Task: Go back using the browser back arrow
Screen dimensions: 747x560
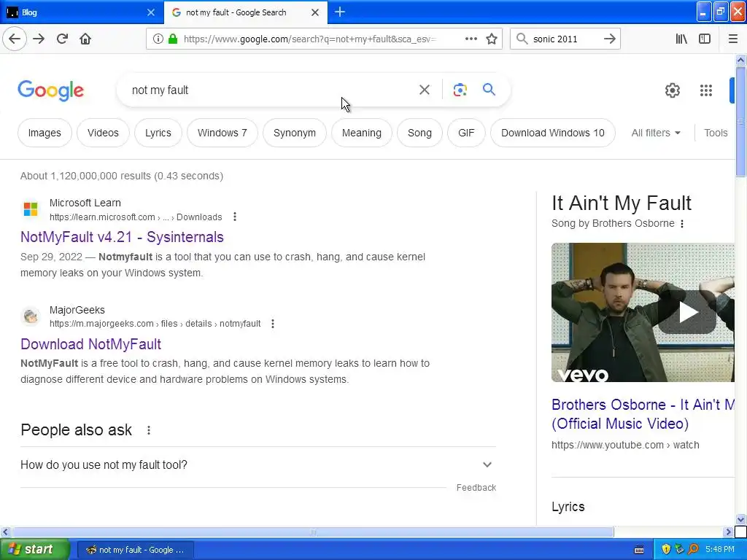Action: point(15,39)
